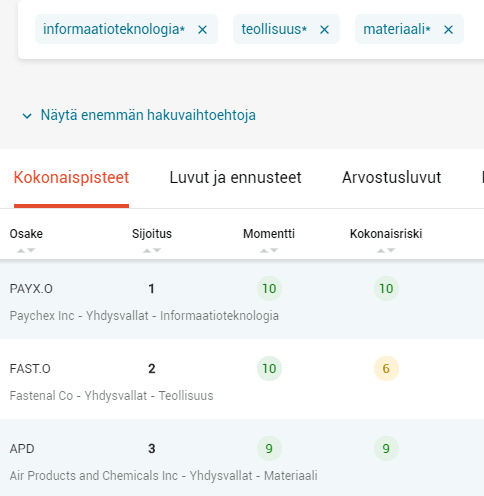
Task: Sort by the Osake column arrows
Action: pyautogui.click(x=26, y=250)
